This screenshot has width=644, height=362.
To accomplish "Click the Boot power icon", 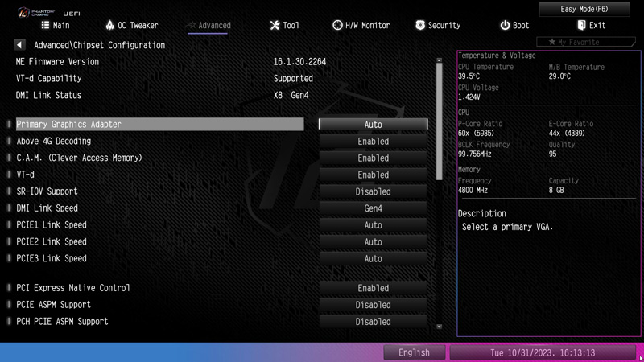I will (505, 26).
